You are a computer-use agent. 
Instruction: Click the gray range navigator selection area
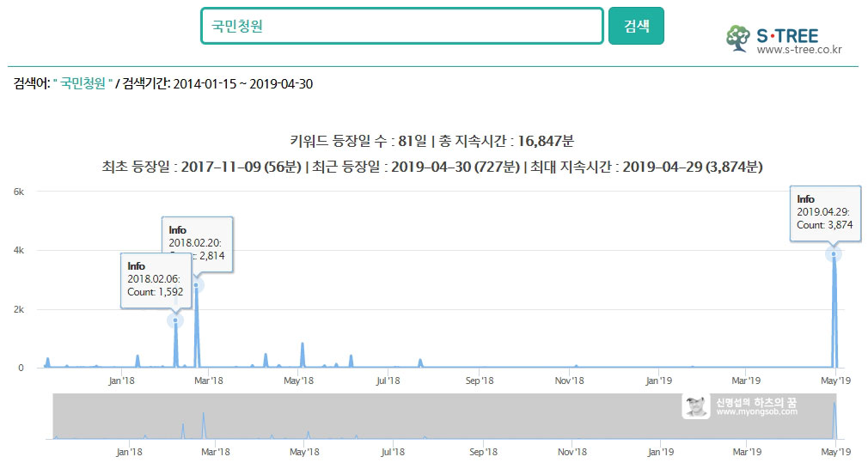444,416
